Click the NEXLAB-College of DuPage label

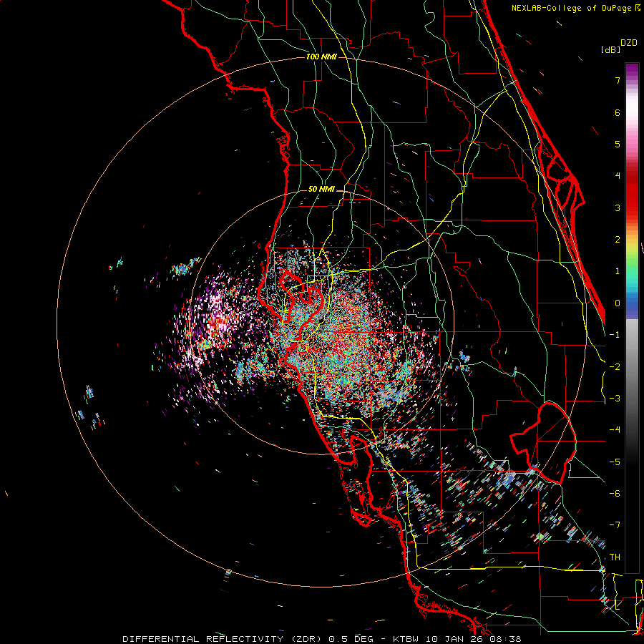(575, 8)
